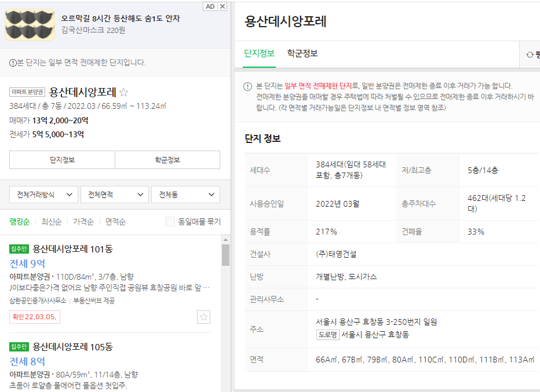The height and width of the screenshot is (392, 540).
Task: Expand the 전체면적 dropdown
Action: coord(115,195)
